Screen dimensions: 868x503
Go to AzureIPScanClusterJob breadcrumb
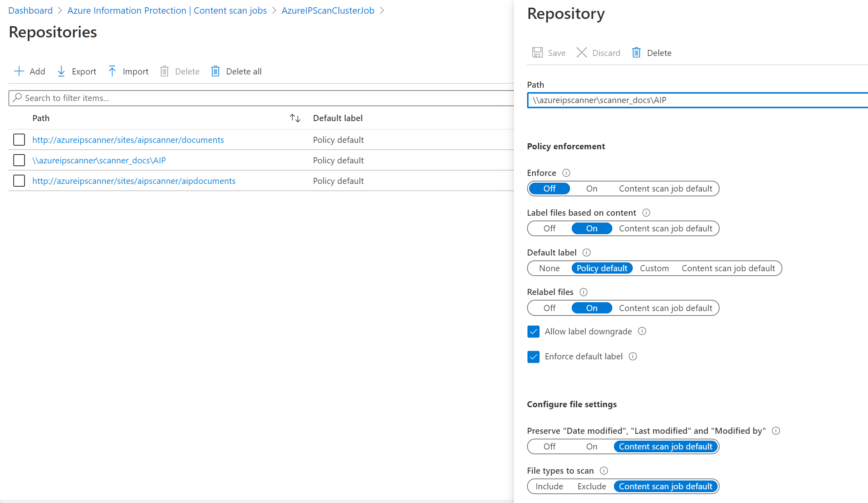point(328,10)
